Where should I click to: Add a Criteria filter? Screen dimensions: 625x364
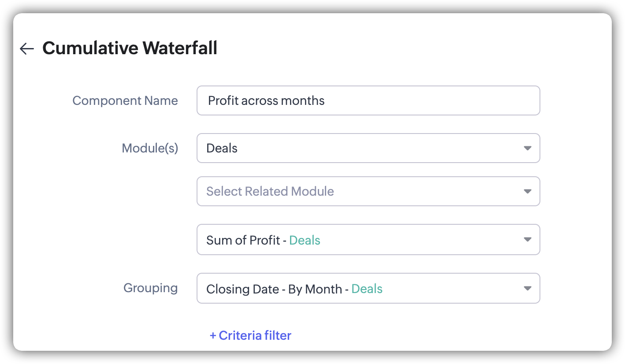pyautogui.click(x=255, y=336)
